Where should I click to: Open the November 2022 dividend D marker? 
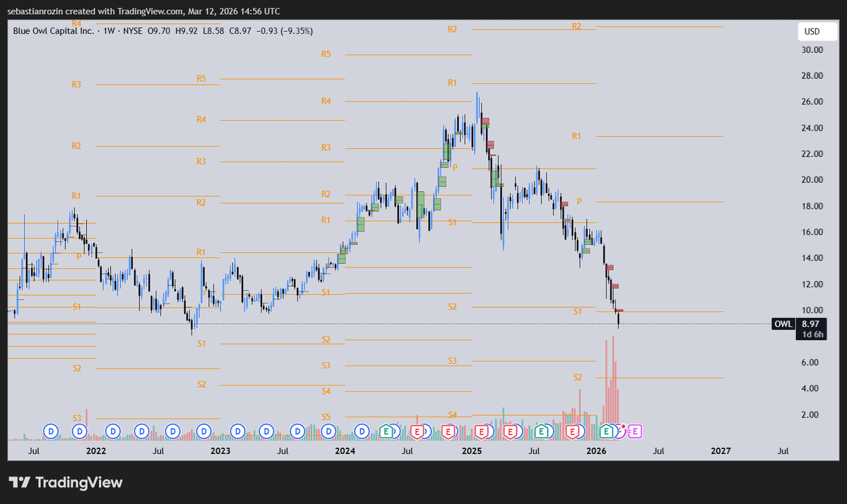(203, 431)
